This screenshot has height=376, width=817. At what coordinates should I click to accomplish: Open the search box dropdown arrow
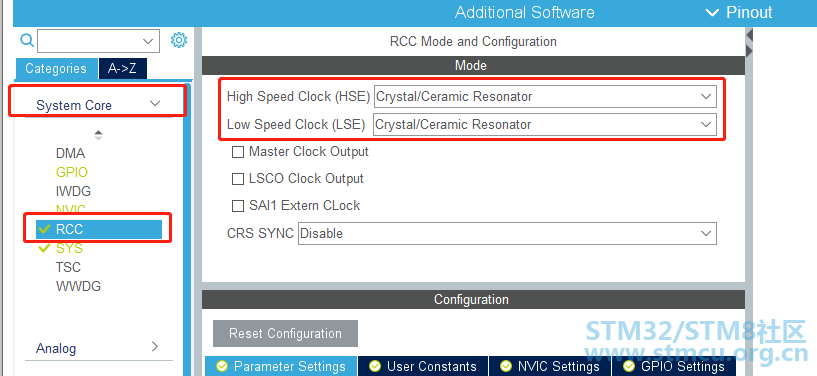[148, 41]
